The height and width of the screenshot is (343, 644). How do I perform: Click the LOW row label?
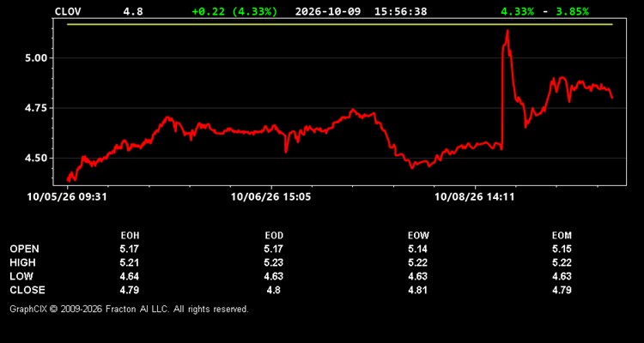[21, 276]
